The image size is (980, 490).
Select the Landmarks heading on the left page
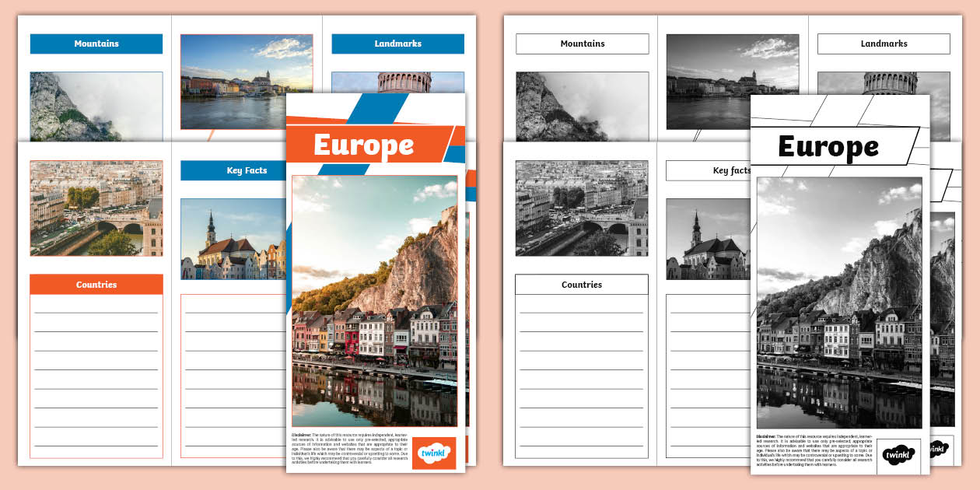pos(397,44)
